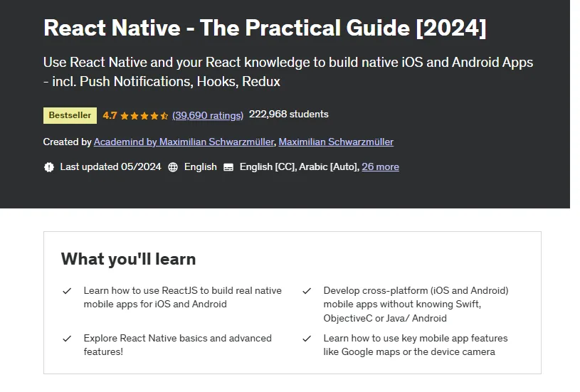Click the Created by label
The image size is (580, 392).
pyautogui.click(x=68, y=142)
